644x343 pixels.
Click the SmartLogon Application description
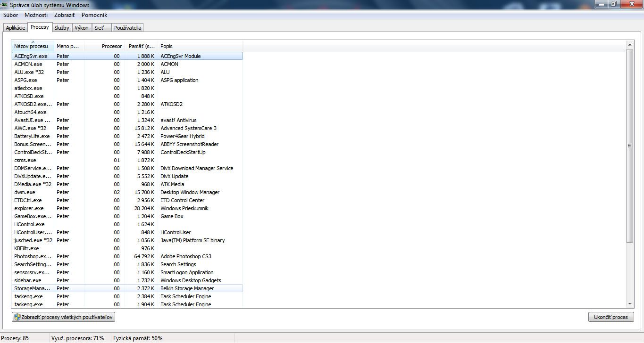(187, 272)
